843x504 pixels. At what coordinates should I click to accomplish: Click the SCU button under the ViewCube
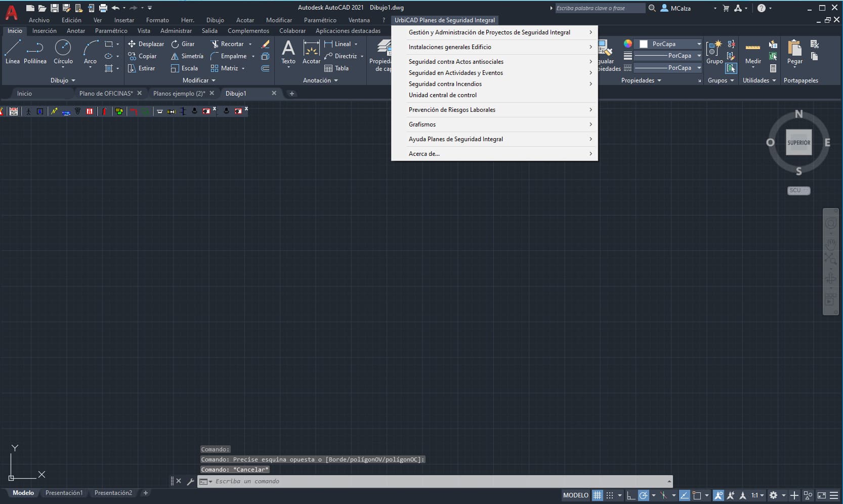click(799, 191)
